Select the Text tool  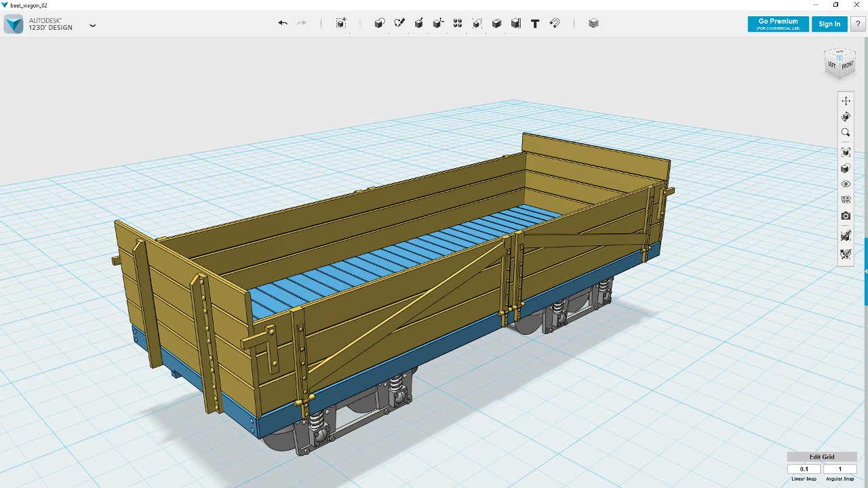pos(535,23)
